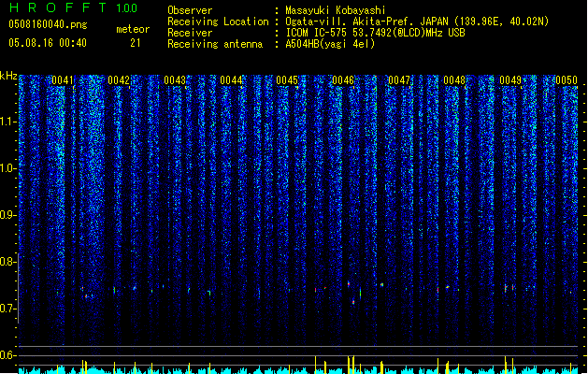Viewport: 588px width, 374px height.
Task: Click the 0050 time marker
Action: pos(566,80)
